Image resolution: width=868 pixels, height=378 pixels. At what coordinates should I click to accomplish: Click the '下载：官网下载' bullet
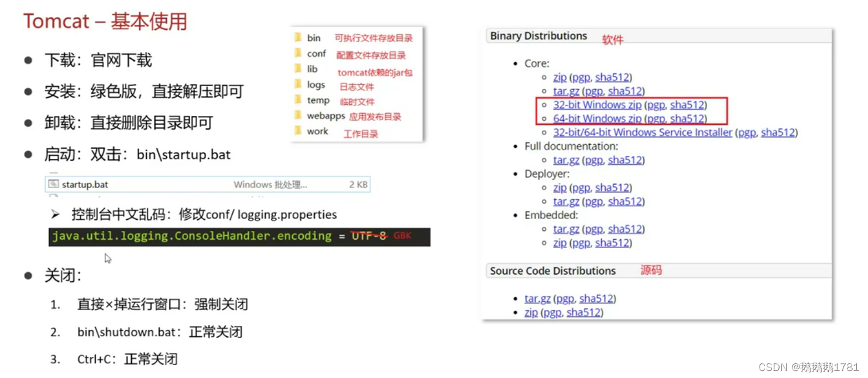[x=98, y=60]
